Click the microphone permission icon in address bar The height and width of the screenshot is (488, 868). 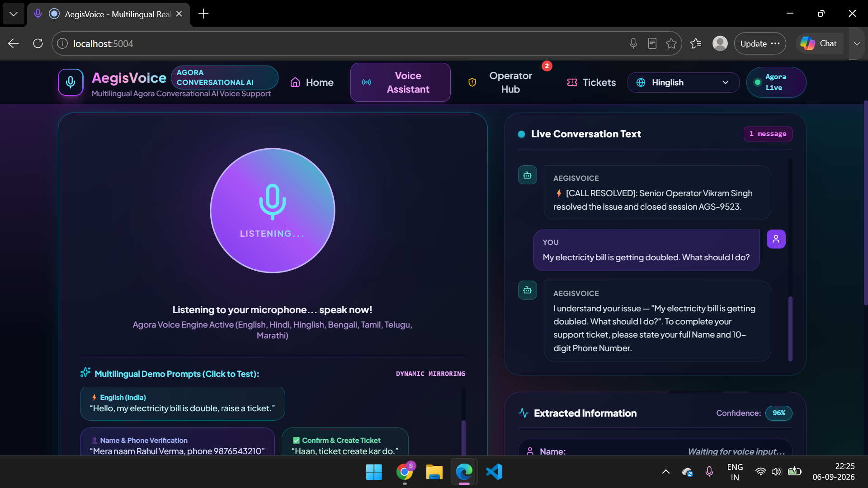click(x=633, y=43)
